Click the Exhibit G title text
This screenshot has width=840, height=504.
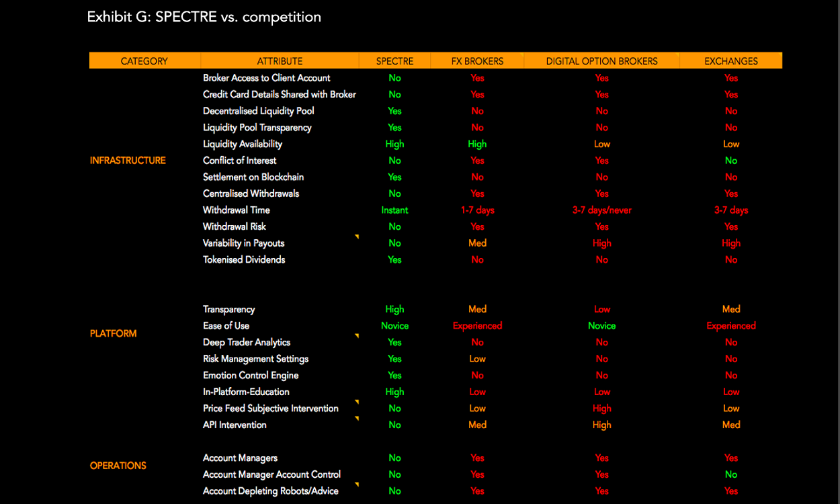click(204, 17)
